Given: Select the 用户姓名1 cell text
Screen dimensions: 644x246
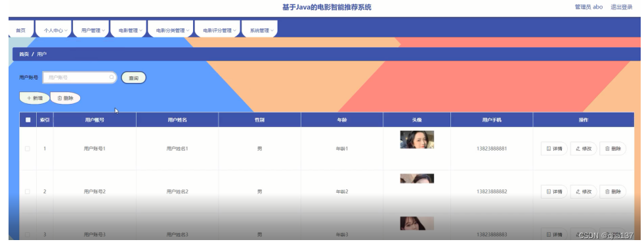Looking at the screenshot, I should click(x=177, y=149).
